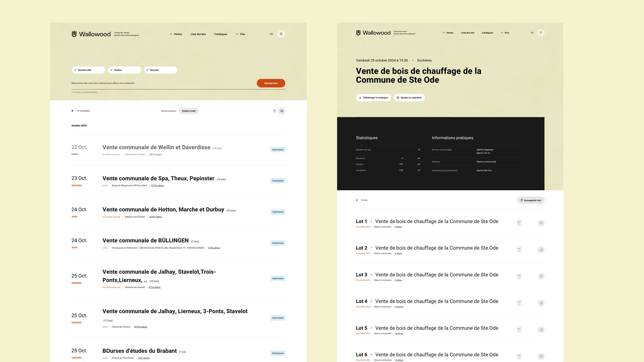Switch to list view icon
The image size is (644, 362).
pos(282,111)
